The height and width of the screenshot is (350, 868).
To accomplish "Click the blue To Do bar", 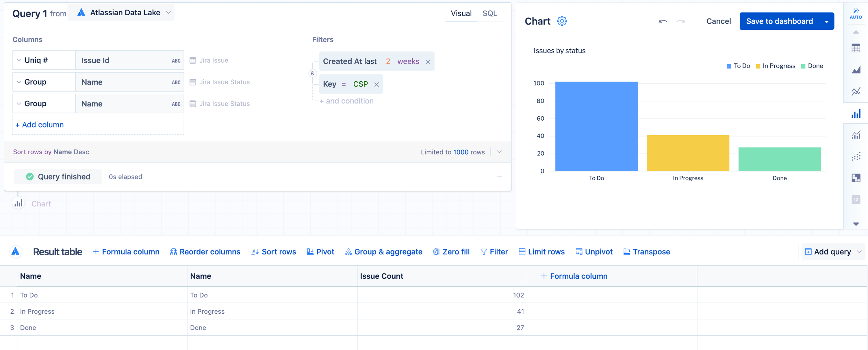I will [596, 126].
